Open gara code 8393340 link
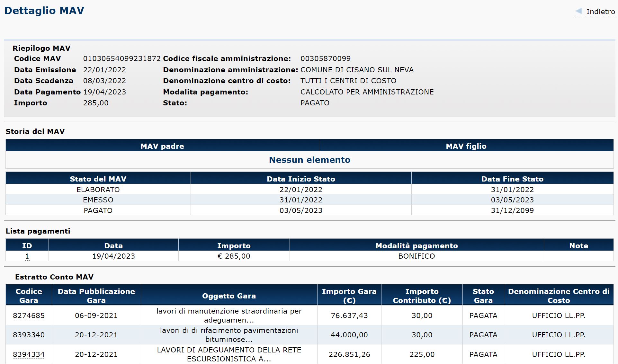 pos(29,335)
